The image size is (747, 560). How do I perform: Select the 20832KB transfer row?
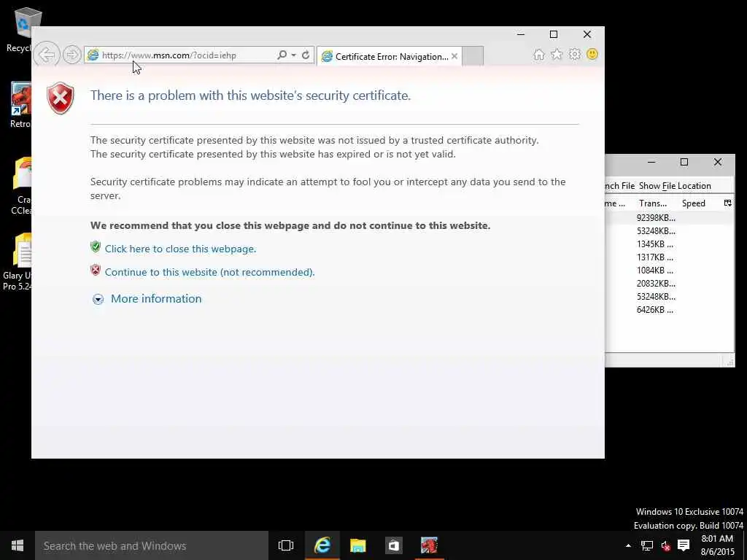670,284
